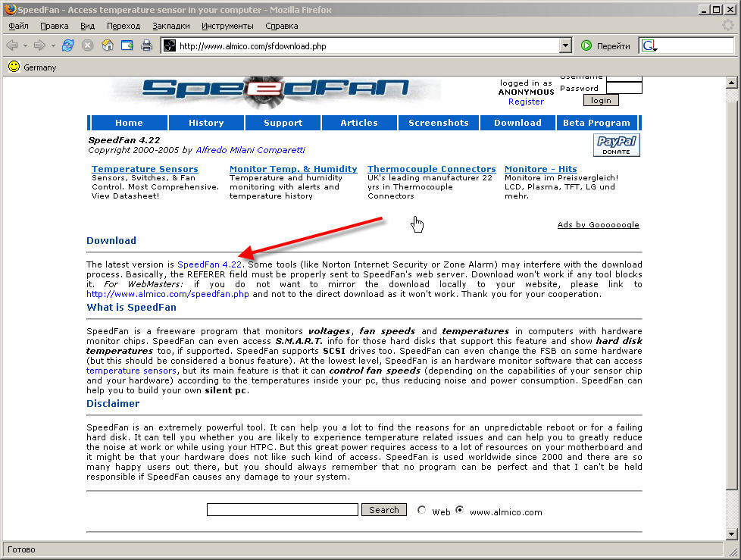741x560 pixels.
Task: Click the vertical scrollbar up arrow
Action: point(732,83)
